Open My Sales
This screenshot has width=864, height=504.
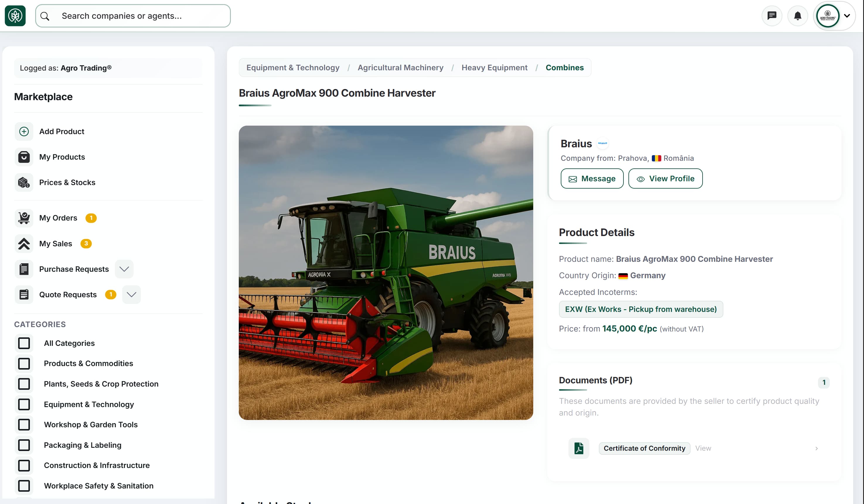pyautogui.click(x=56, y=244)
